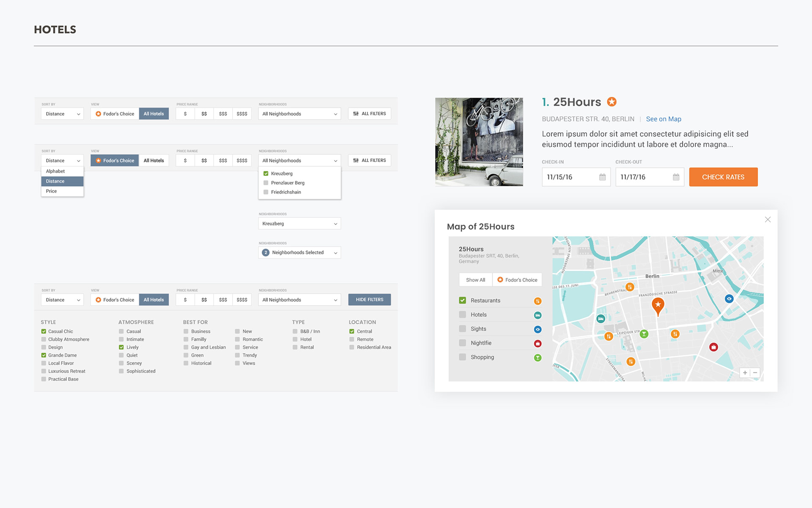Check the B&B / Inn type filter
The image size is (812, 508).
coord(295,331)
